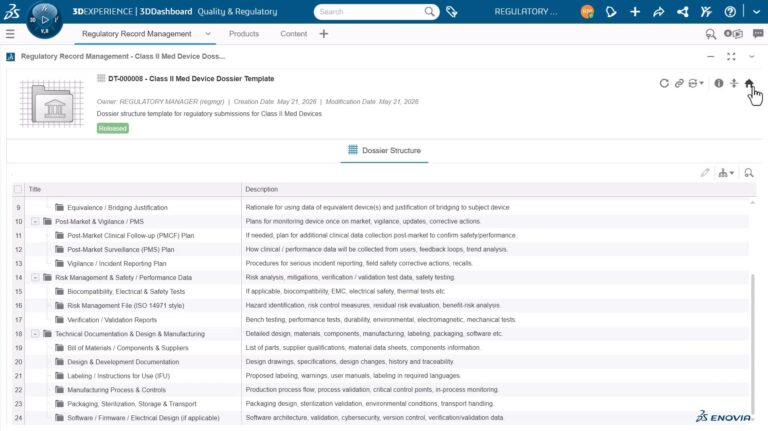Open the help question mark icon
Screen dimensions: 768x431
pyautogui.click(x=730, y=12)
